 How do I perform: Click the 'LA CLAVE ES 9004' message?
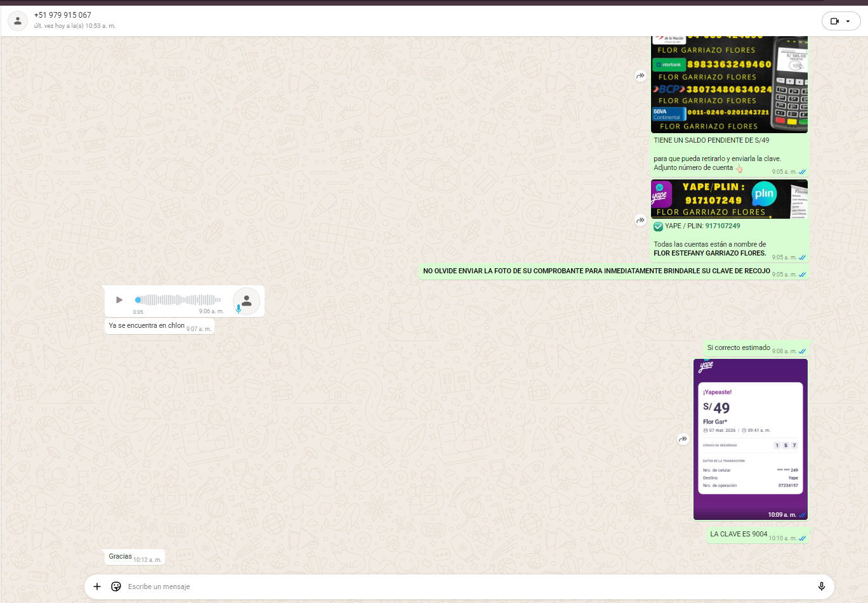pos(739,534)
